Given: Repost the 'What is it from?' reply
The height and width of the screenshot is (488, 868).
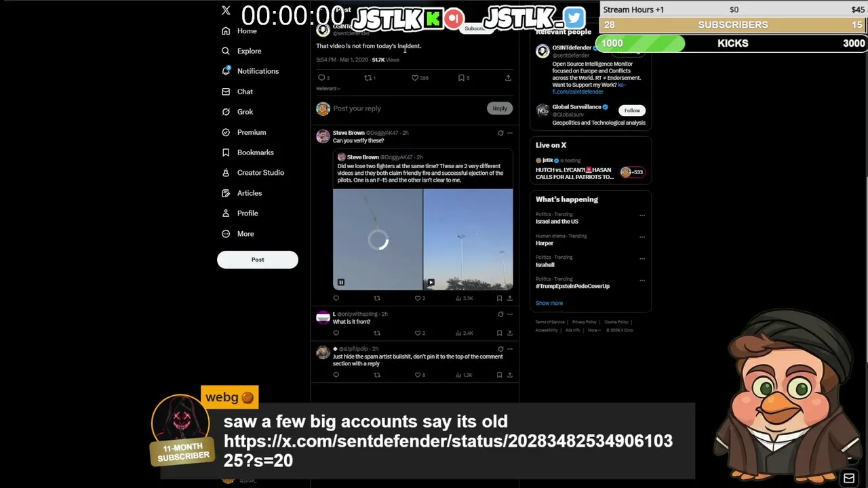Looking at the screenshot, I should [x=377, y=333].
